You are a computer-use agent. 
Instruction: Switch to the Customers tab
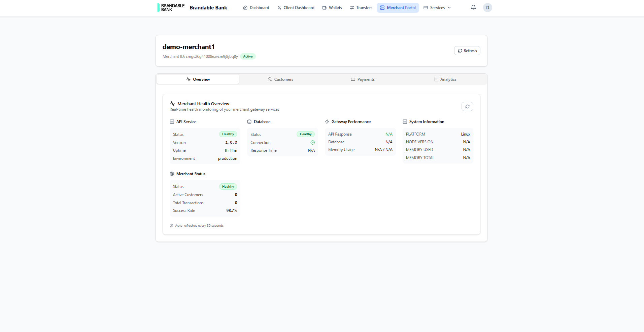(280, 79)
